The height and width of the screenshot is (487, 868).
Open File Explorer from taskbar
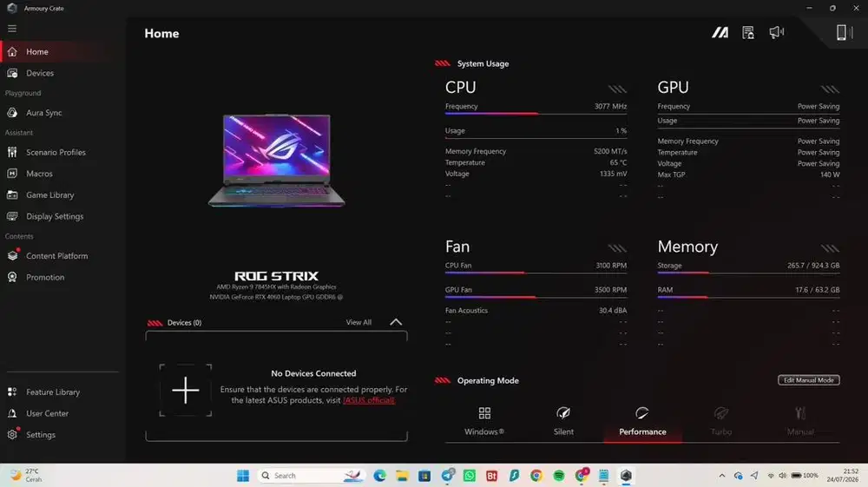[x=402, y=476]
